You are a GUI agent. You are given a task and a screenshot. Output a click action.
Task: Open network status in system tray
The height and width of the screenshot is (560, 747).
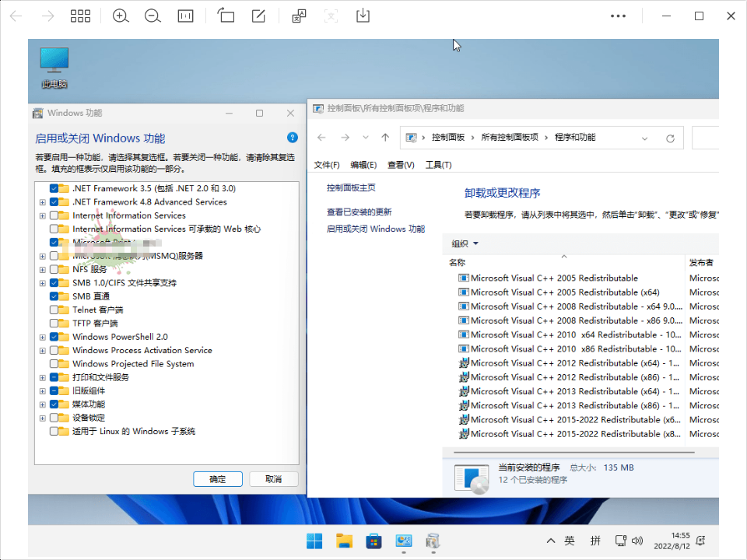pos(621,541)
